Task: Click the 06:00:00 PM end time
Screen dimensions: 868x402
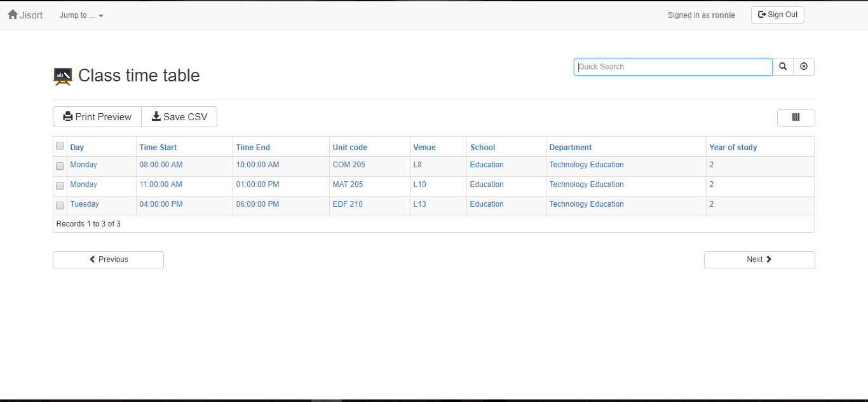Action: pos(257,204)
